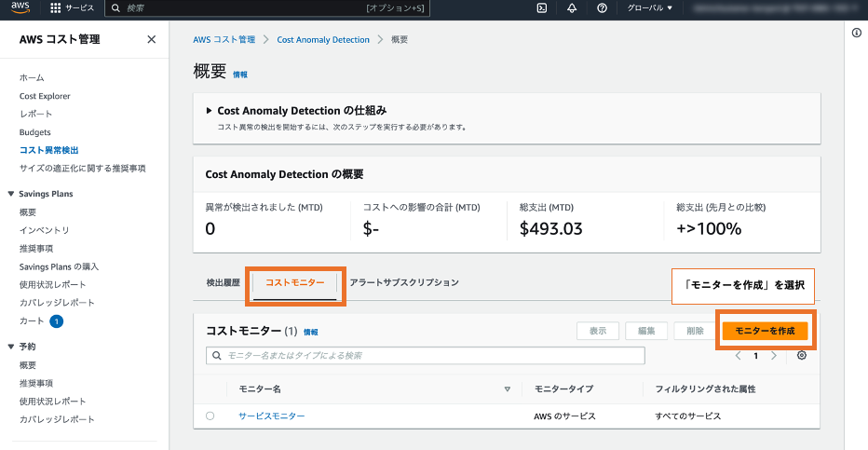Open 情報 link next to 概要 heading
Screen dimensions: 868x450
(240, 75)
